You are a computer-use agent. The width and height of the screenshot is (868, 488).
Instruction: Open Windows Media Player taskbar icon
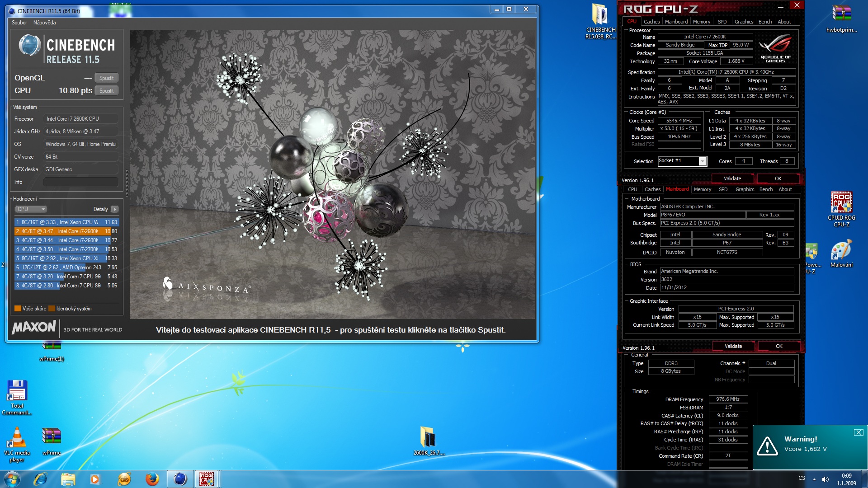point(95,479)
